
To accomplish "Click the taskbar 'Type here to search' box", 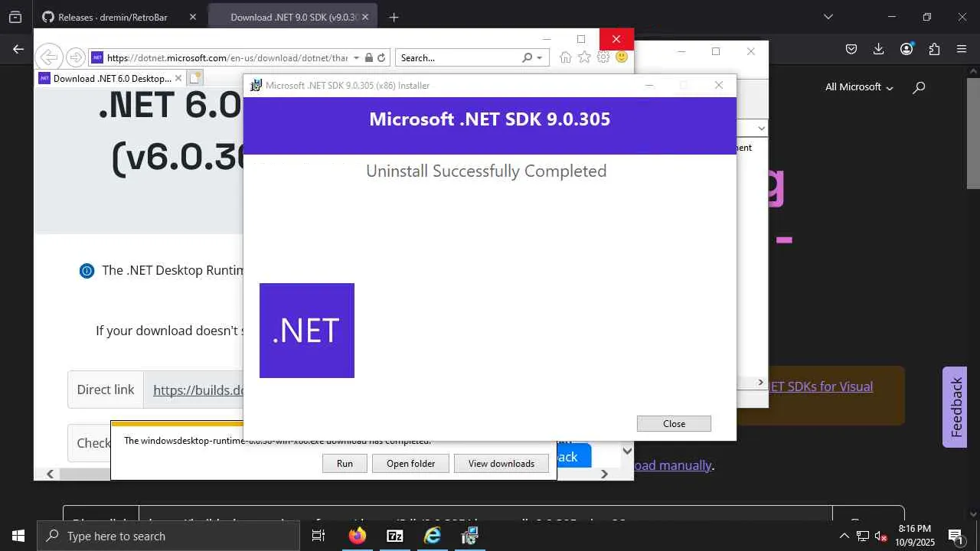I will click(168, 536).
